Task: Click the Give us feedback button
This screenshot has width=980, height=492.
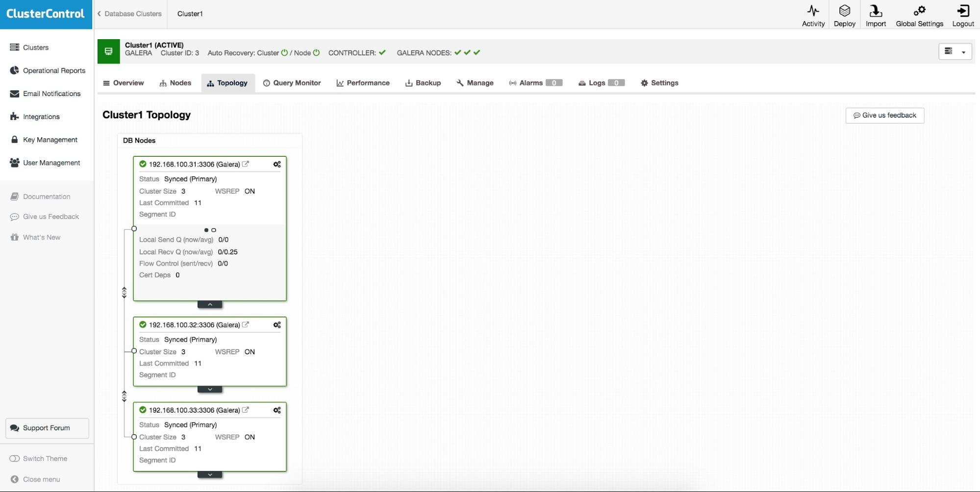Action: [x=885, y=116]
